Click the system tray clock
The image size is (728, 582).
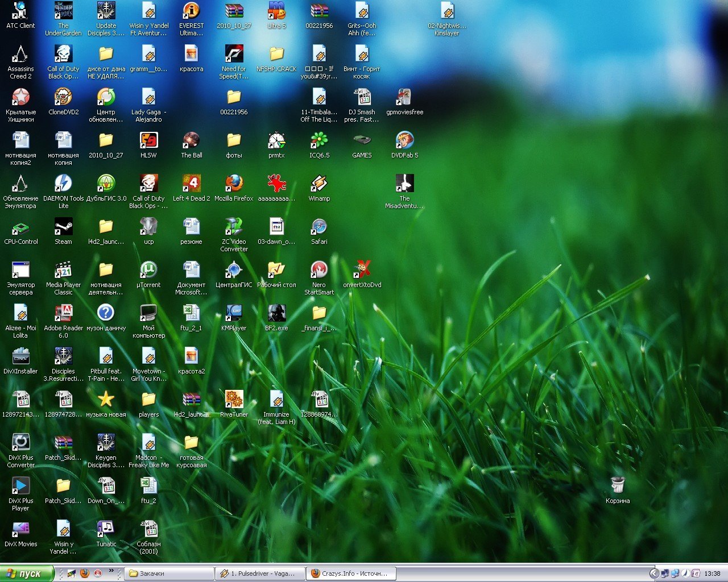[x=712, y=573]
